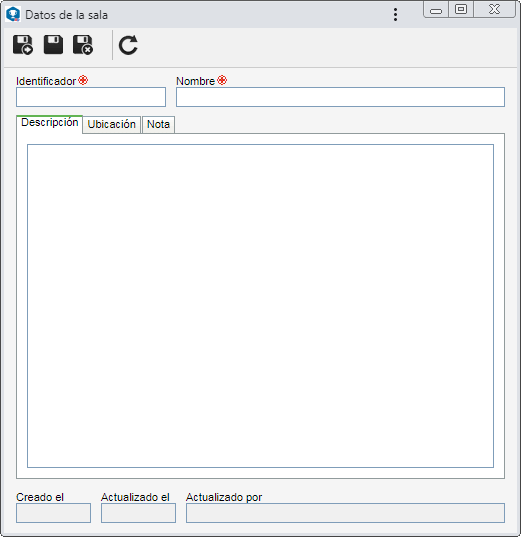Click the Save and Exit floppy icon
Image resolution: width=521 pixels, height=537 pixels.
coord(83,45)
